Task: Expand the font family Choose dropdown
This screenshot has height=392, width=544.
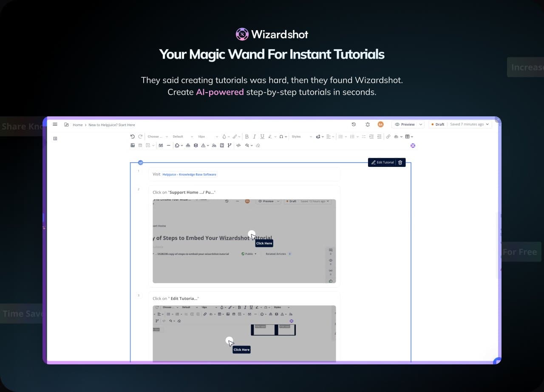Action: click(158, 137)
